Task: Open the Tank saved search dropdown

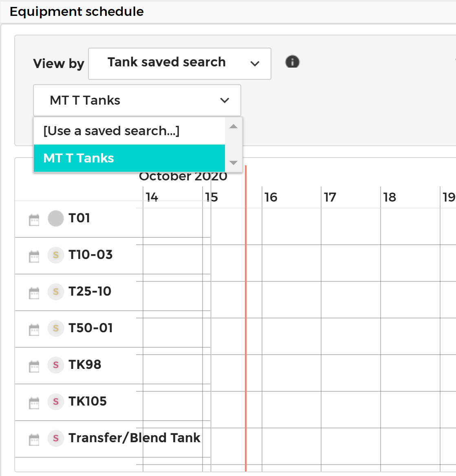Action: coord(179,64)
